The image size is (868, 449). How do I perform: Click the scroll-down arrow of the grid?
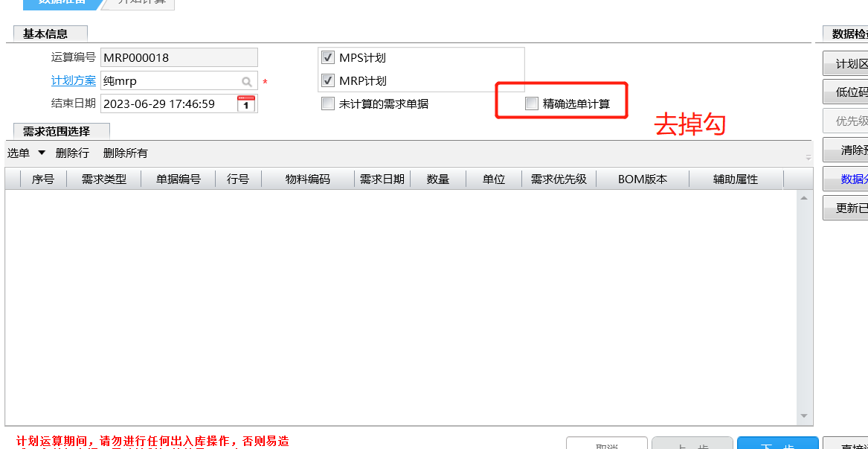(x=803, y=415)
